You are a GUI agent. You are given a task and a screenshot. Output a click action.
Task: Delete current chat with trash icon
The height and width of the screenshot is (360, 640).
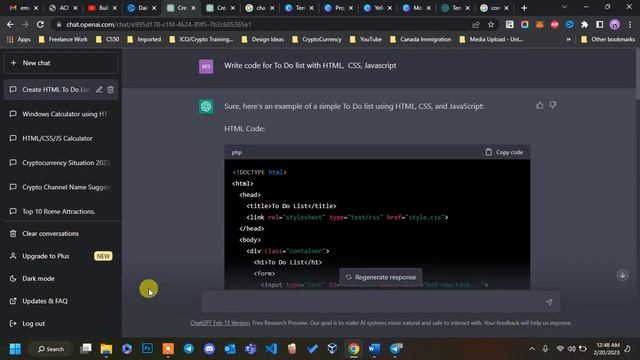[x=111, y=89]
